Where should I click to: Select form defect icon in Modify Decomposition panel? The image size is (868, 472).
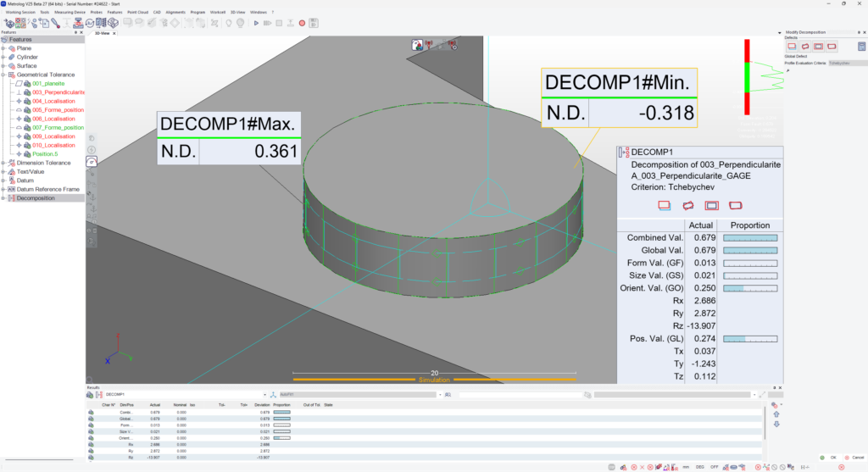point(832,47)
